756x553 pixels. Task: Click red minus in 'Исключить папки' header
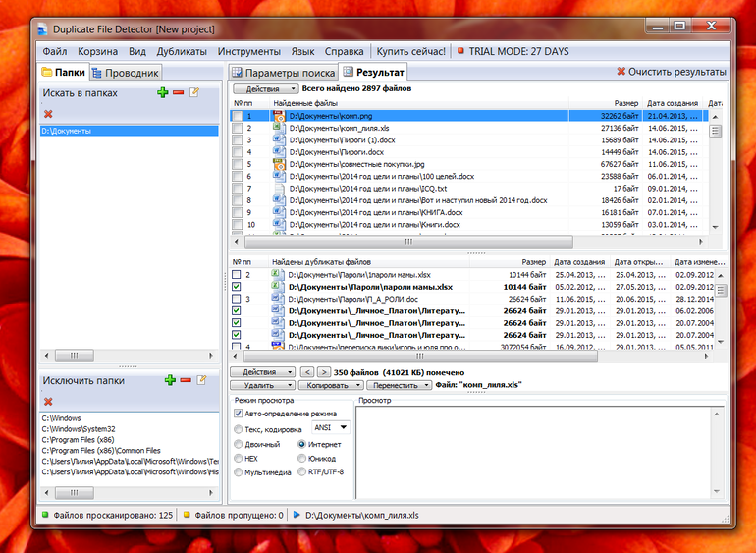click(185, 379)
